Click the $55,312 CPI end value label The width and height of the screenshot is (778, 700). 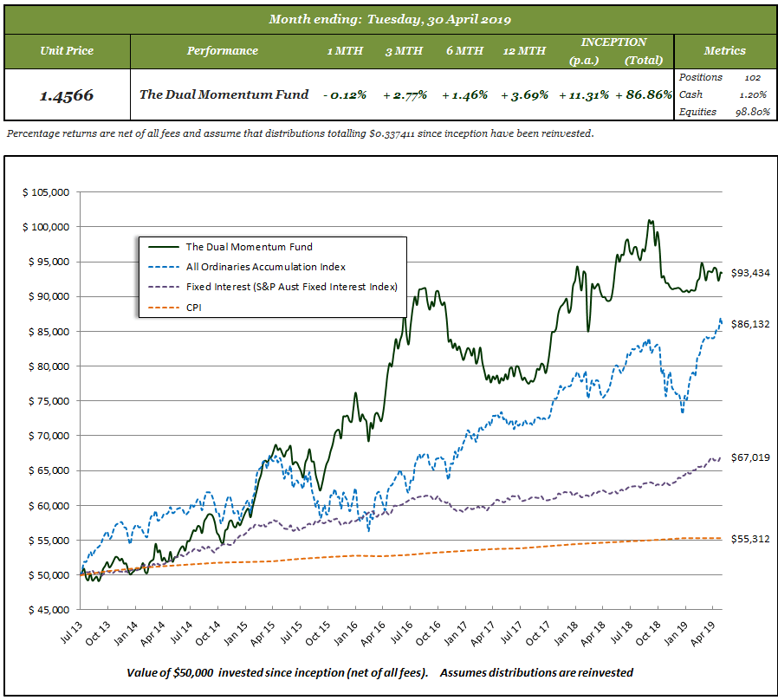[750, 539]
